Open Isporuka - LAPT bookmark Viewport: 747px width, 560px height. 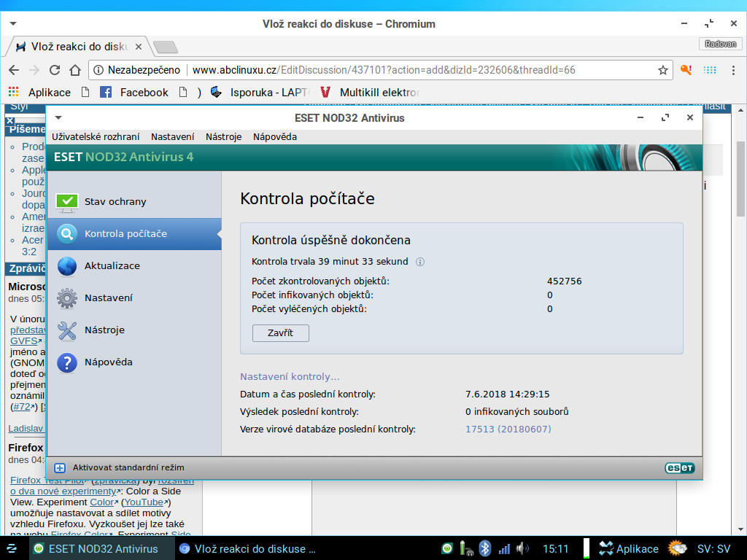pyautogui.click(x=260, y=93)
